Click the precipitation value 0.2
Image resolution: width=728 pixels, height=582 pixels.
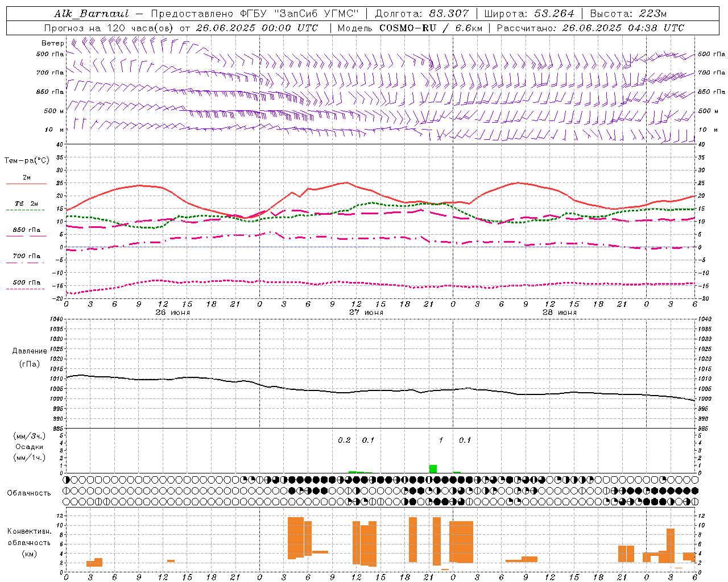pyautogui.click(x=344, y=440)
